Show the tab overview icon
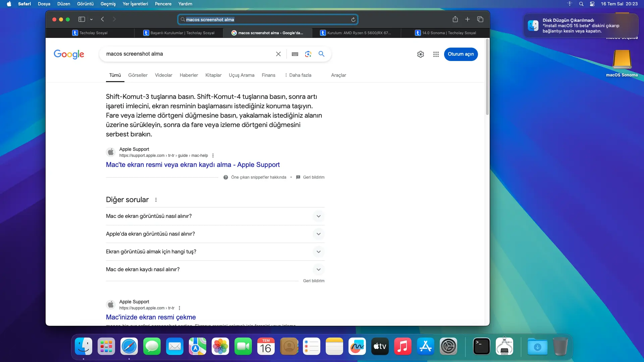The image size is (644, 362). pos(480,19)
